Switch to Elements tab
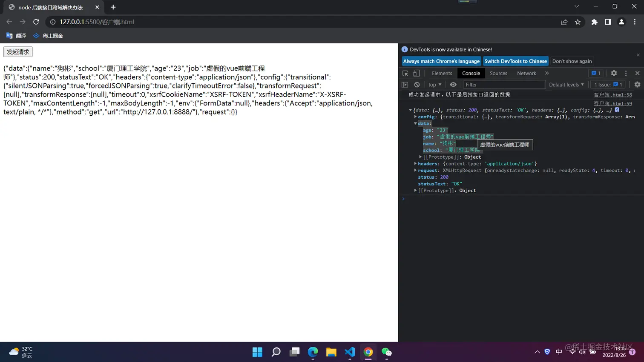 pos(442,73)
